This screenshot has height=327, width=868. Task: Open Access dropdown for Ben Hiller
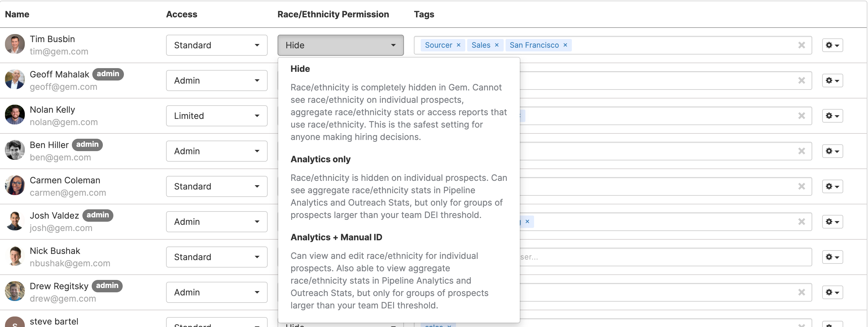[217, 151]
